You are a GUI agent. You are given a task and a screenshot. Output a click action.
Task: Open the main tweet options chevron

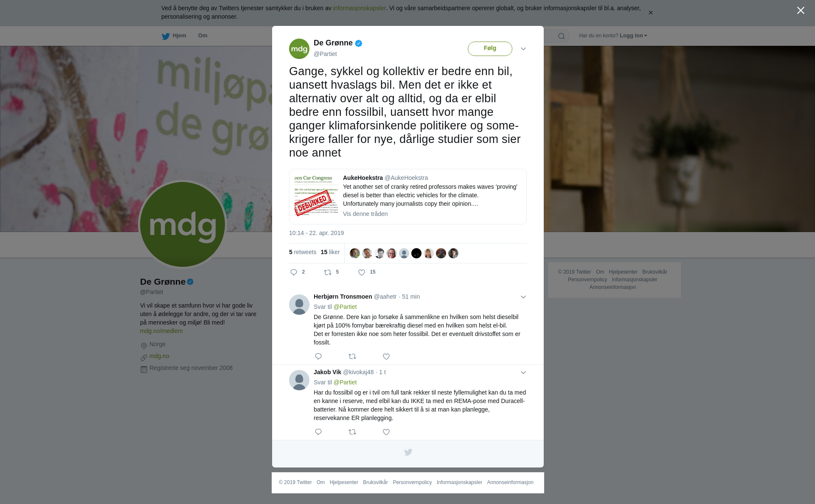[x=523, y=49]
